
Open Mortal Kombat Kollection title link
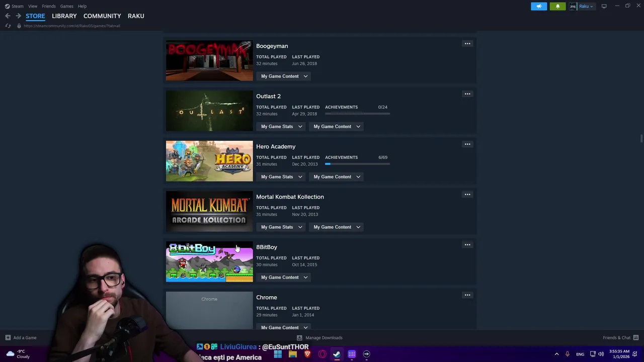(290, 197)
